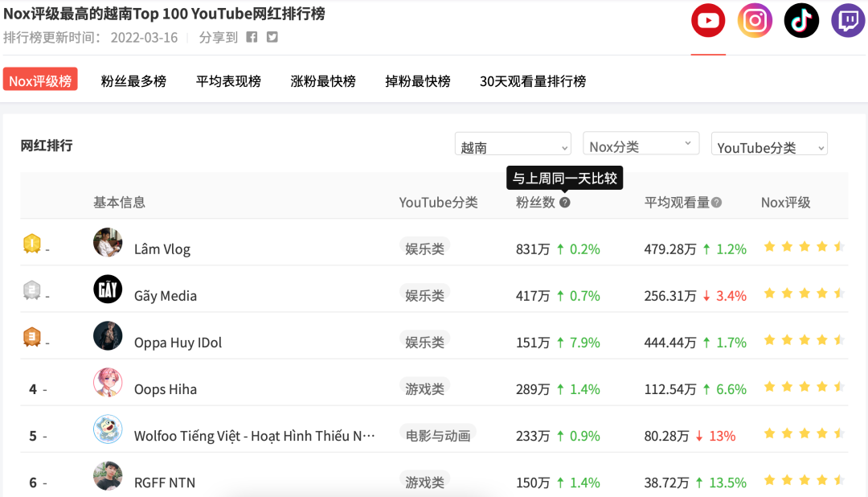Click the gold rank 1 medal
Image resolution: width=868 pixels, height=497 pixels.
coord(32,243)
